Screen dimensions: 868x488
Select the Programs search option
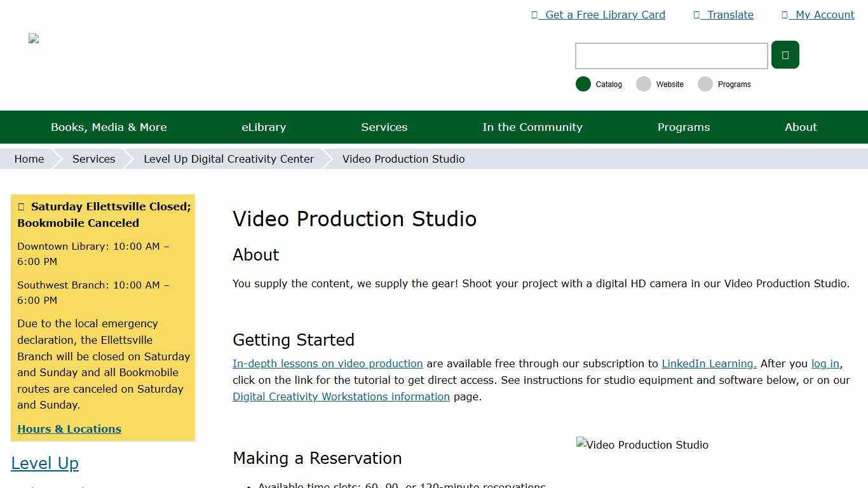pyautogui.click(x=705, y=84)
